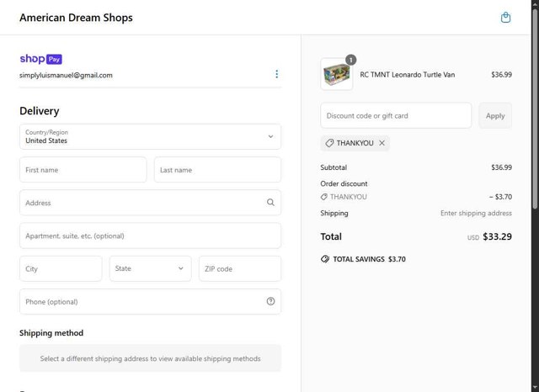The height and width of the screenshot is (392, 539).
Task: Expand the Country/Region dropdown
Action: tap(150, 136)
